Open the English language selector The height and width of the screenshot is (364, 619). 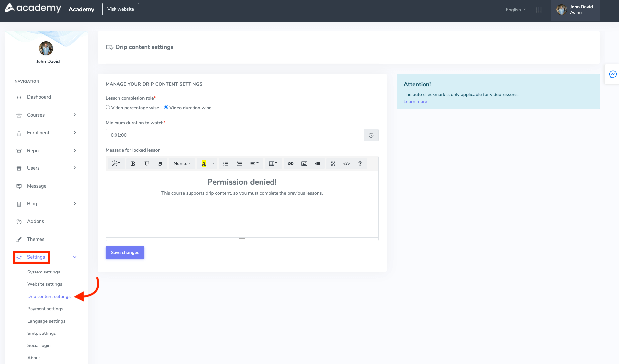[x=515, y=10]
